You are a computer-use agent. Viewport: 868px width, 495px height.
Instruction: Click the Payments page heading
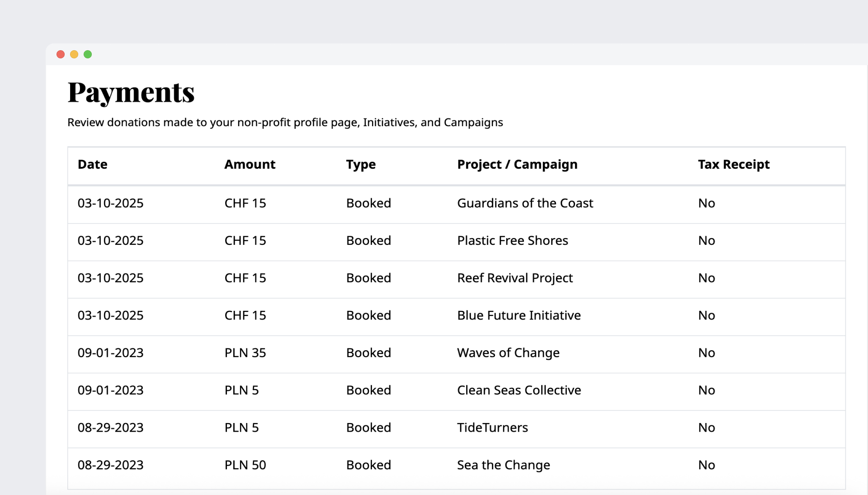pos(131,92)
